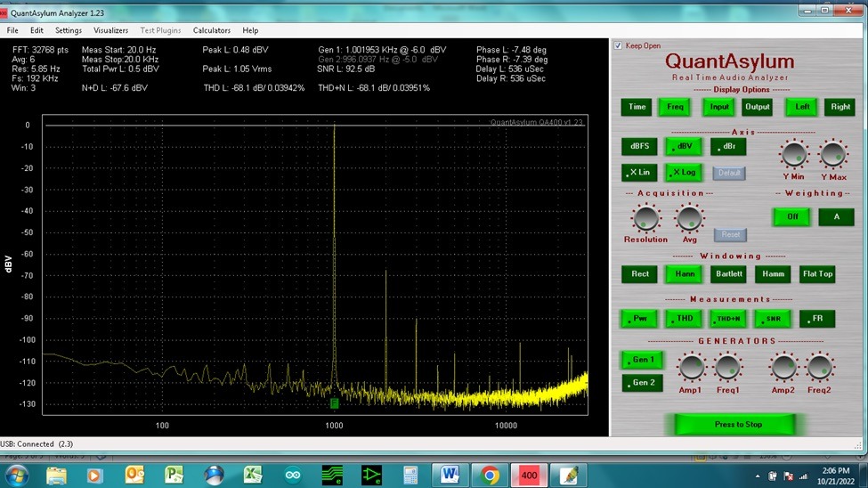The image size is (868, 488).
Task: Switch display to Time domain
Action: coord(637,107)
